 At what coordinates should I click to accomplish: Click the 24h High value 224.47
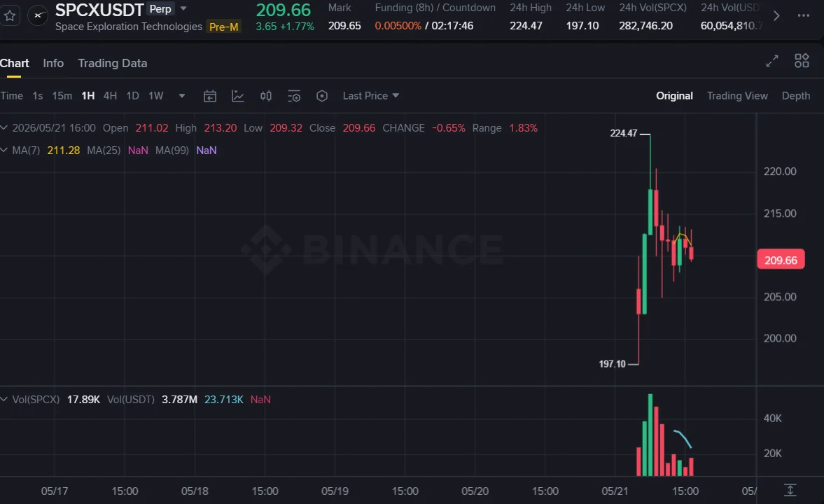tap(526, 25)
